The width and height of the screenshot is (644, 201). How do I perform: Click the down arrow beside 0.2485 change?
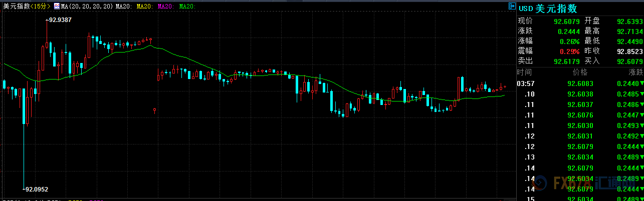(x=641, y=94)
